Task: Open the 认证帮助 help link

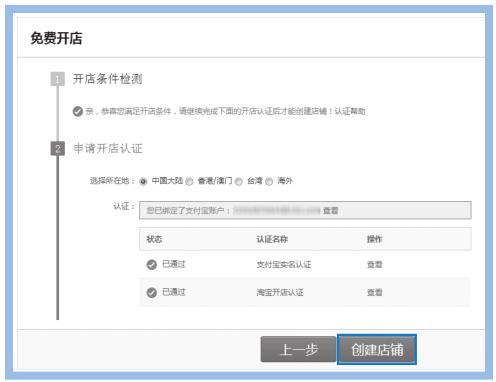Action: [350, 111]
